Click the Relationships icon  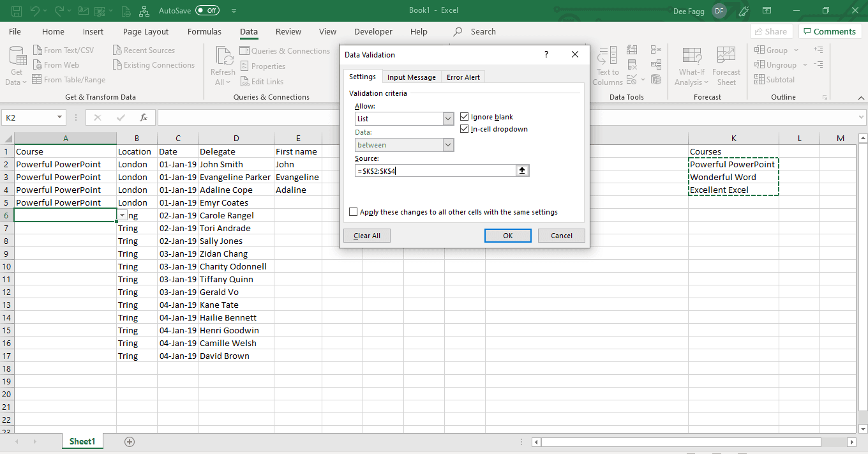point(655,64)
